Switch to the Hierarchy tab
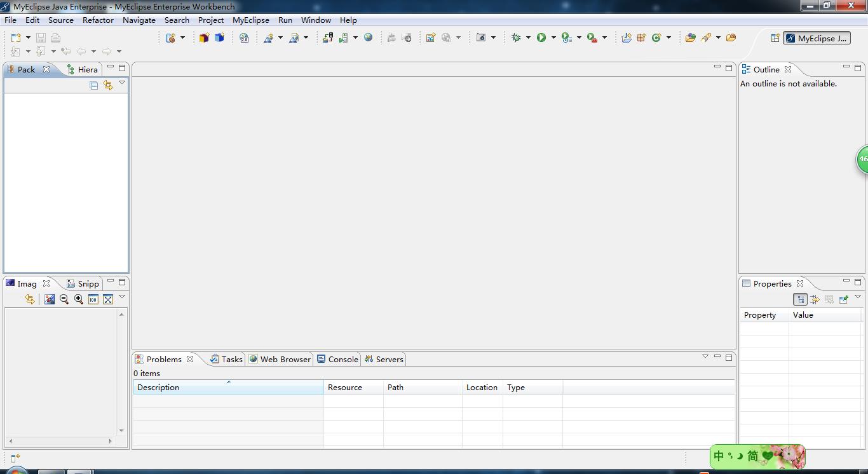 pyautogui.click(x=83, y=69)
